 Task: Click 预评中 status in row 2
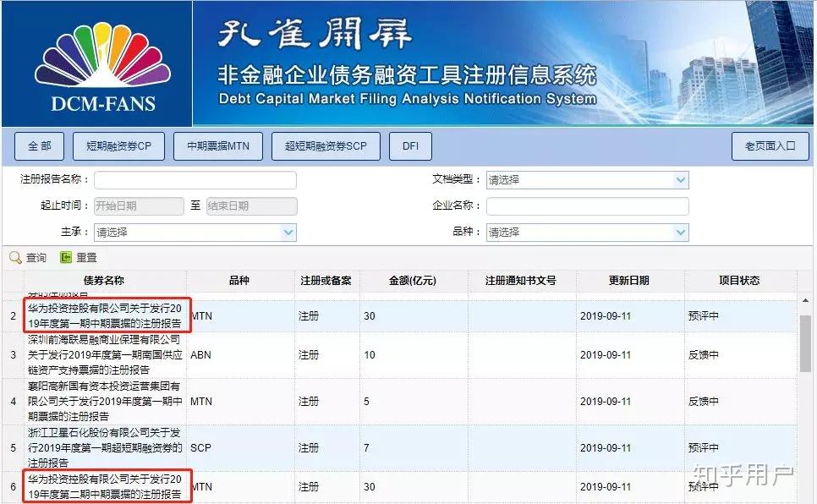coord(704,316)
